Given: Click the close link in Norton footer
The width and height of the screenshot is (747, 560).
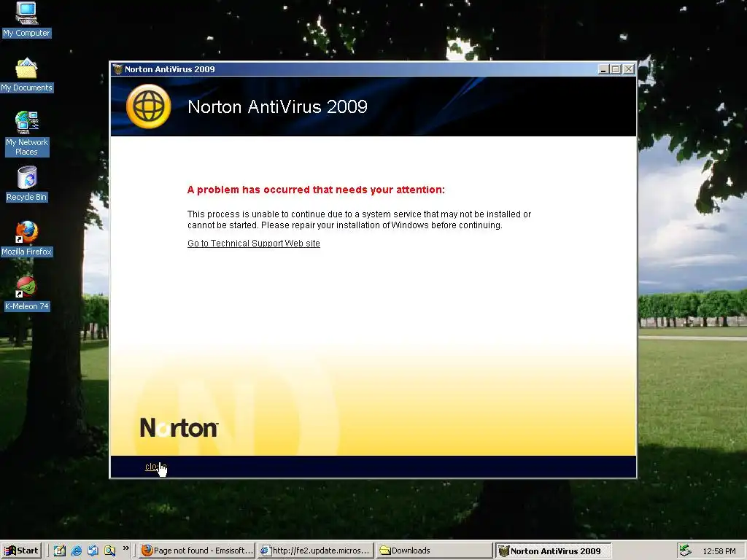Looking at the screenshot, I should tap(155, 467).
